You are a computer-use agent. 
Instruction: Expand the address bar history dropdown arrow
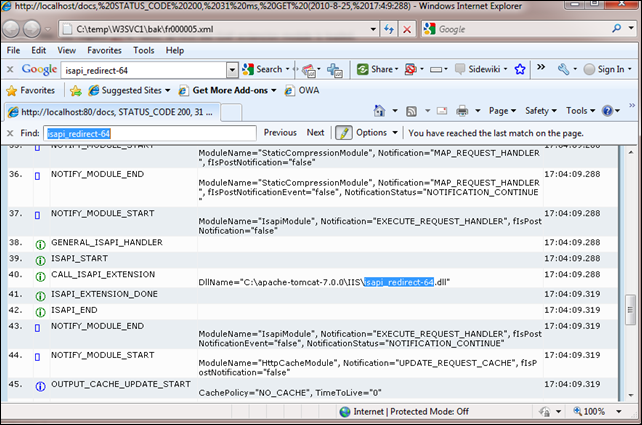pos(373,29)
